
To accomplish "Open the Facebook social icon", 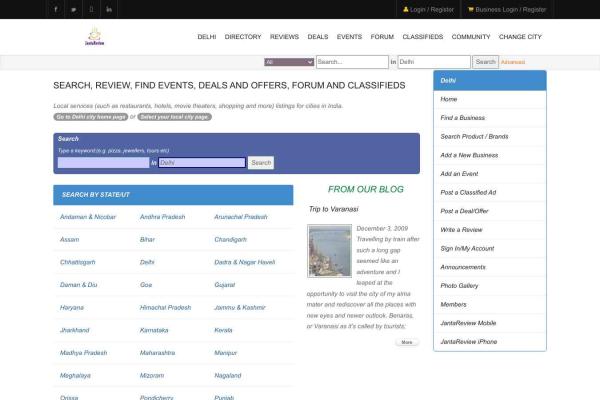I will [x=55, y=9].
